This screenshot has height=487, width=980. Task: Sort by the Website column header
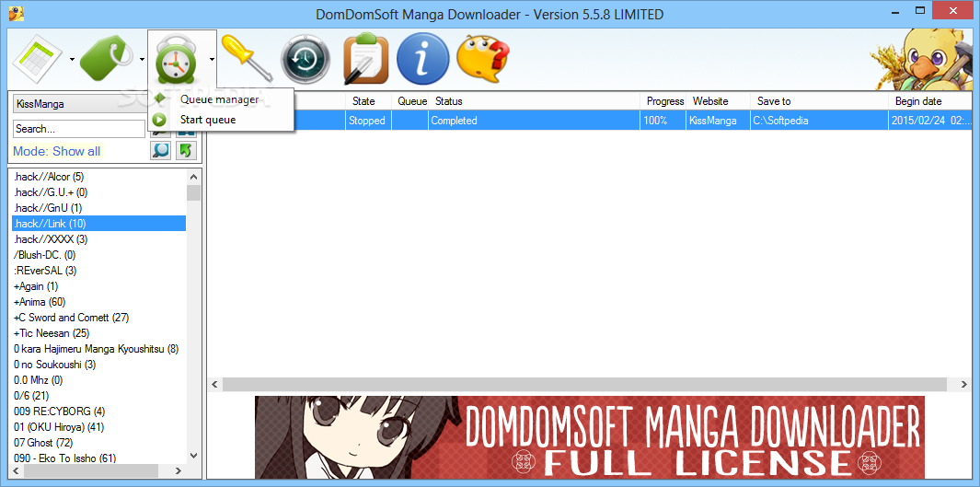pos(719,101)
